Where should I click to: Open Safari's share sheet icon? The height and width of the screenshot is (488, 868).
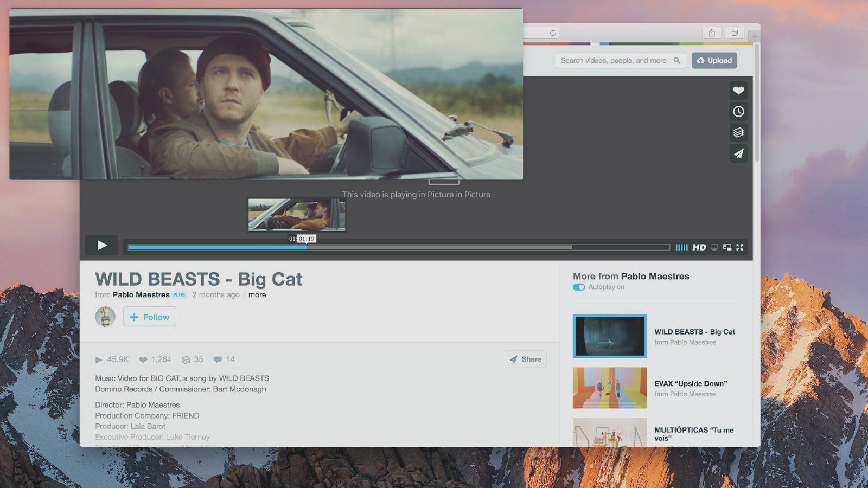click(x=712, y=33)
